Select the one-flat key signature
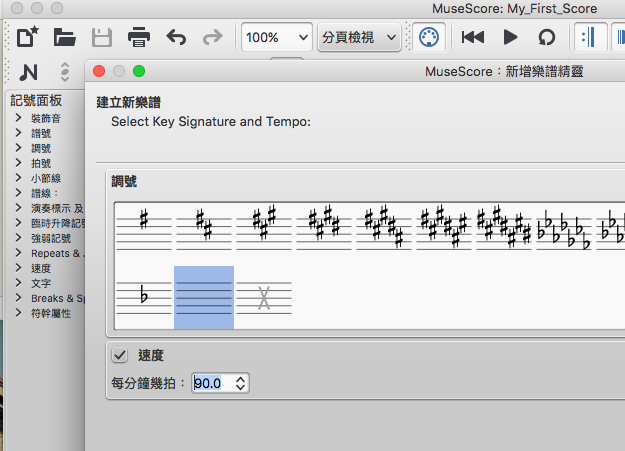The image size is (625, 451). (x=144, y=297)
